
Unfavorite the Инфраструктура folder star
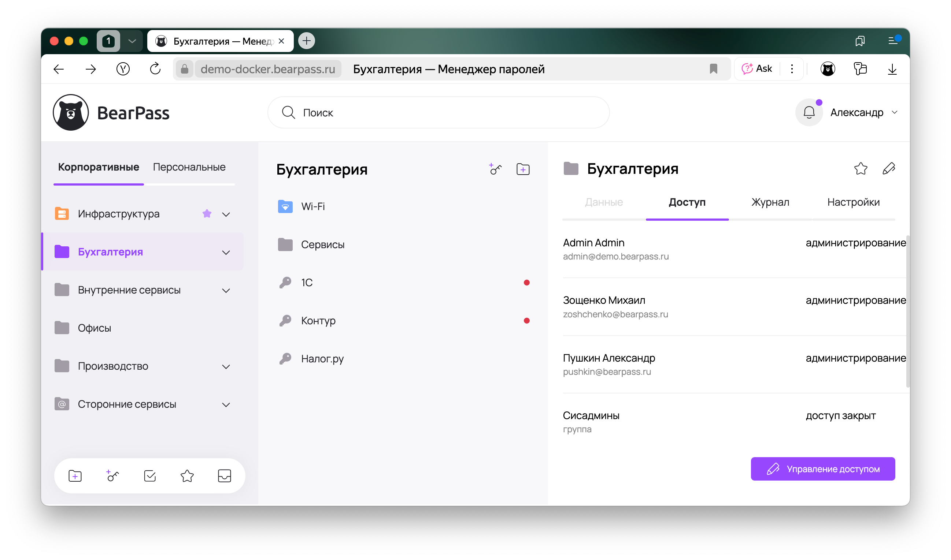[x=207, y=214]
